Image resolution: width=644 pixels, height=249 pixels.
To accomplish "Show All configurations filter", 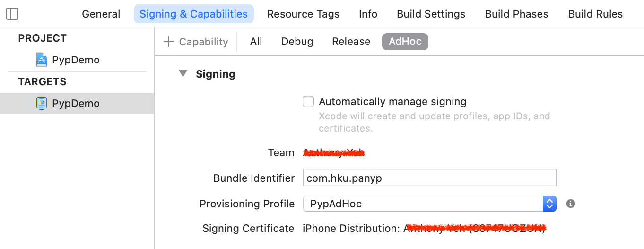I will coord(256,42).
